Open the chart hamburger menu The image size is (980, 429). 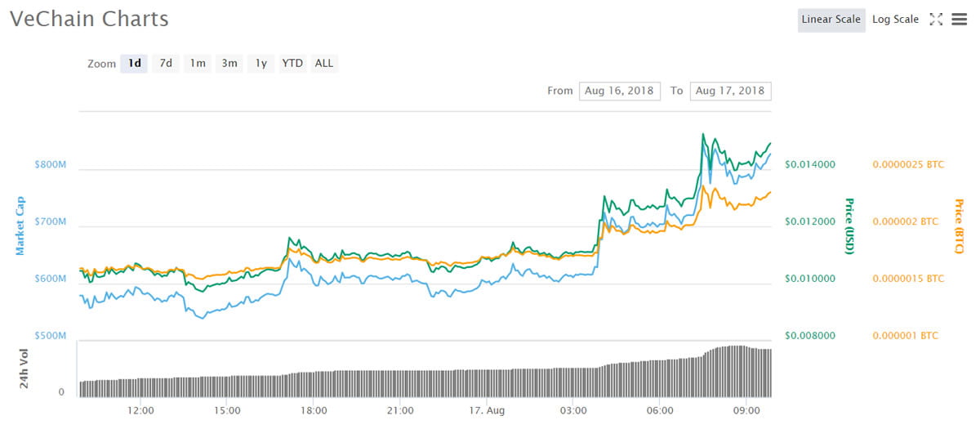coord(960,19)
